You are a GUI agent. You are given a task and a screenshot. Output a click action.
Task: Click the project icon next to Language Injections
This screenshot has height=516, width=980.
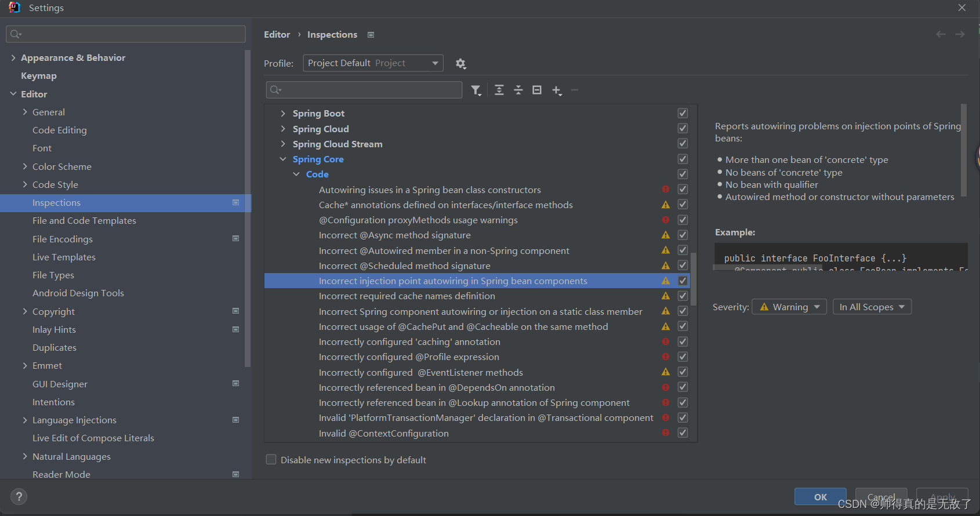coord(235,420)
